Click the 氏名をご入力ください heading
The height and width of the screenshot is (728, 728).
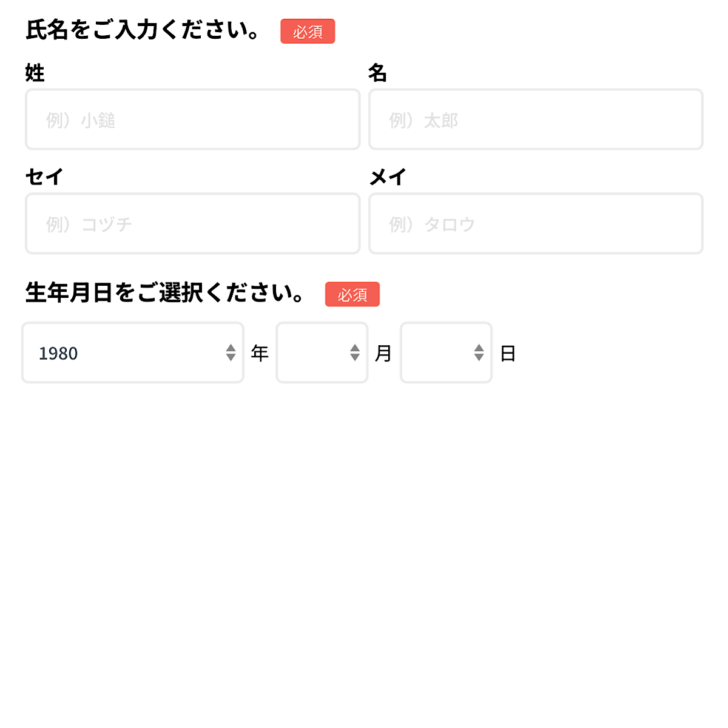click(x=143, y=30)
